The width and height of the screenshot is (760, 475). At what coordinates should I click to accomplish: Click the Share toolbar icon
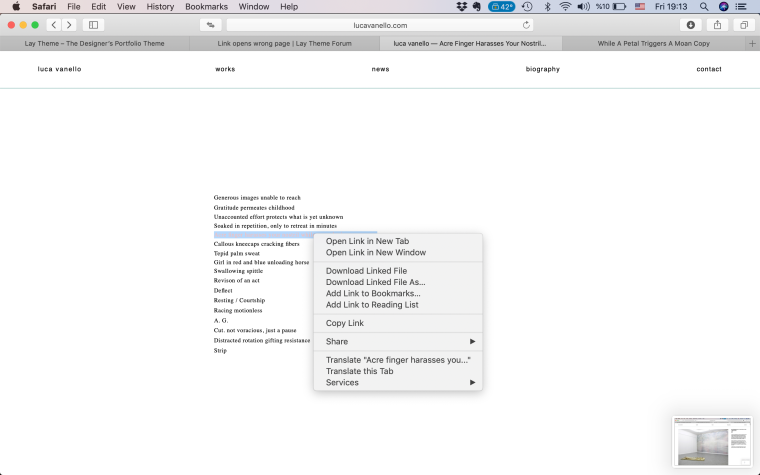717,25
